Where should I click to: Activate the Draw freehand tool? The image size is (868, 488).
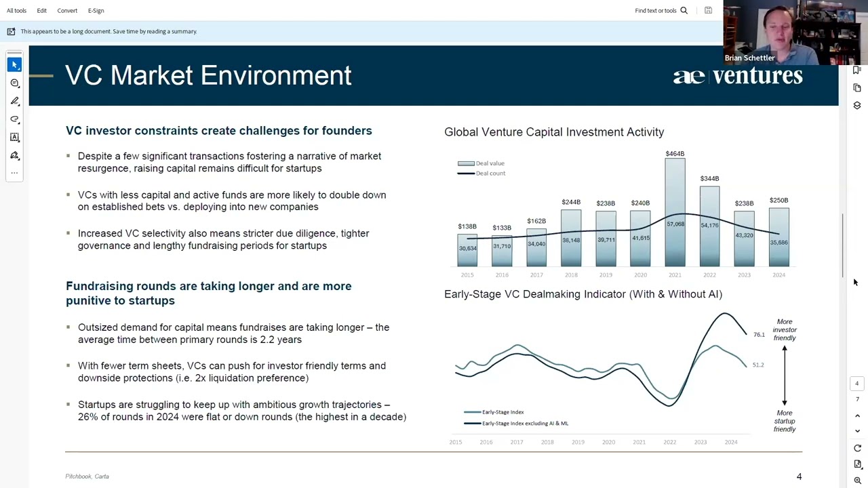coord(14,119)
